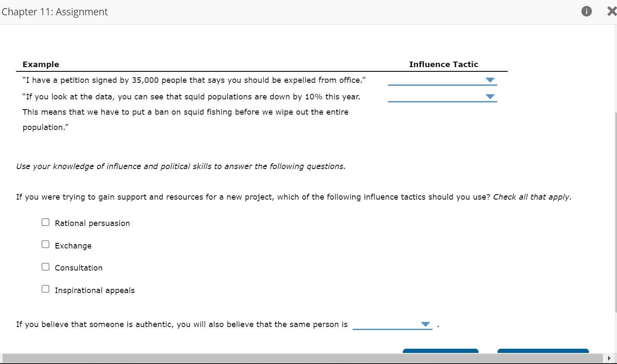Screen dimensions: 617x364
Task: Click the Chapter 11: Assignment title
Action: pos(55,11)
